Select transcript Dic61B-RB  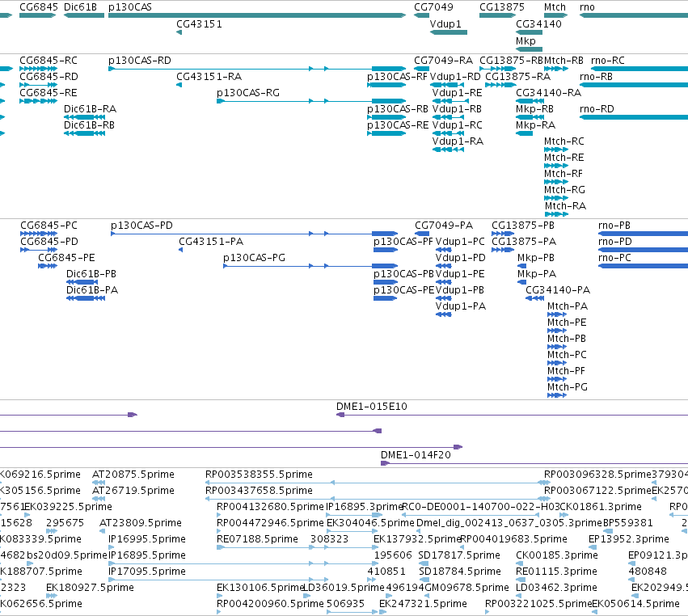click(x=84, y=133)
